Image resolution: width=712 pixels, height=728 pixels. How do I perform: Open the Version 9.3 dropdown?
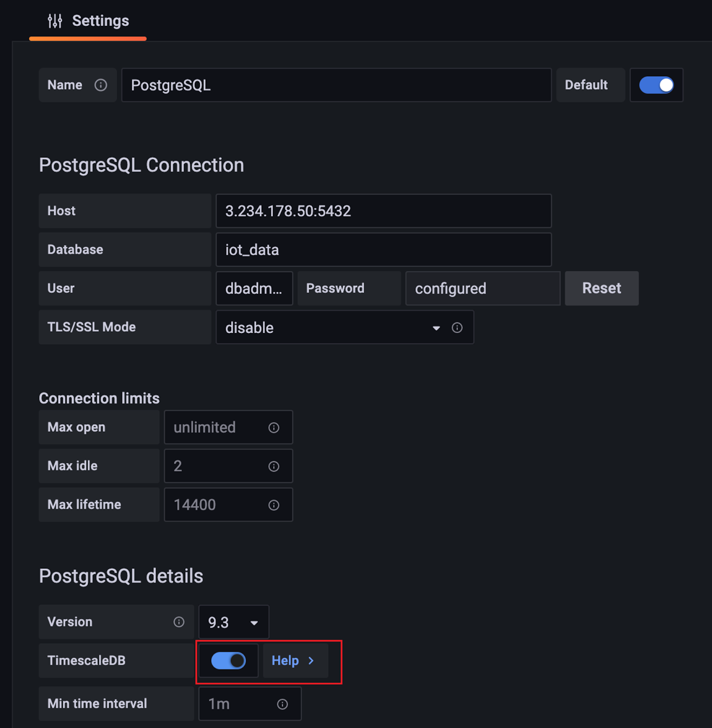point(233,622)
